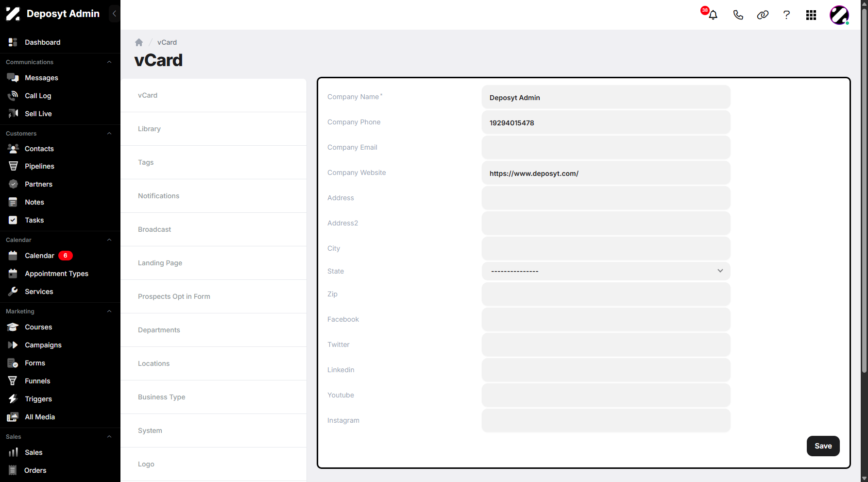
Task: Click the Sell Live icon in sidebar
Action: [13, 114]
